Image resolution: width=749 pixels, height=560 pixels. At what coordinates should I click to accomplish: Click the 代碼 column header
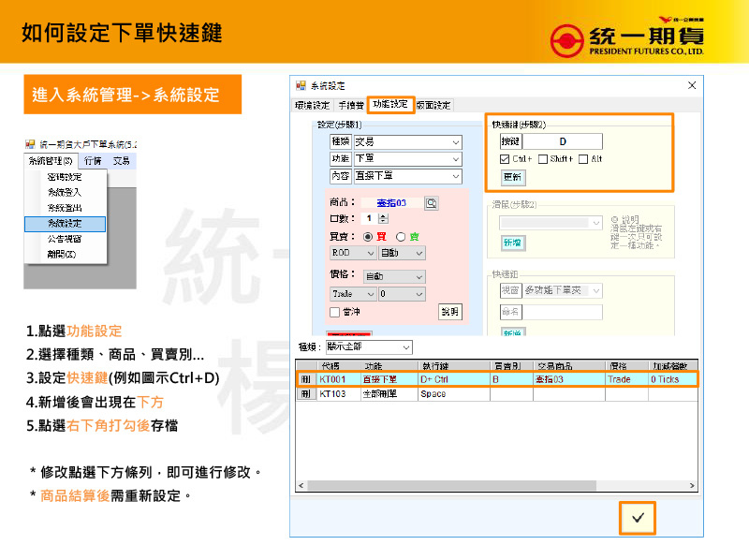click(337, 366)
